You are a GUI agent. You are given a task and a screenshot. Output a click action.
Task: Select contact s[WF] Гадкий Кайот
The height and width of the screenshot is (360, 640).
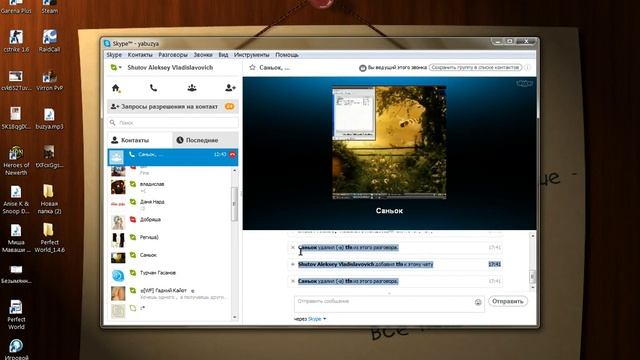pos(169,293)
